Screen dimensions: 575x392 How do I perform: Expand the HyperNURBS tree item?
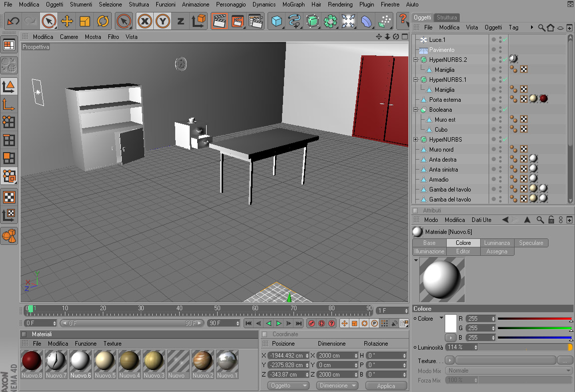click(x=415, y=139)
